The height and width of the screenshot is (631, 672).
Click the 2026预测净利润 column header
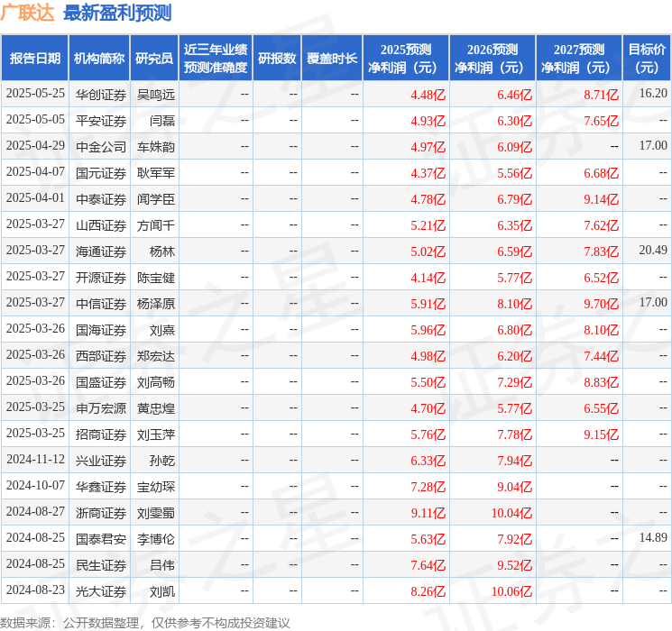pyautogui.click(x=492, y=59)
